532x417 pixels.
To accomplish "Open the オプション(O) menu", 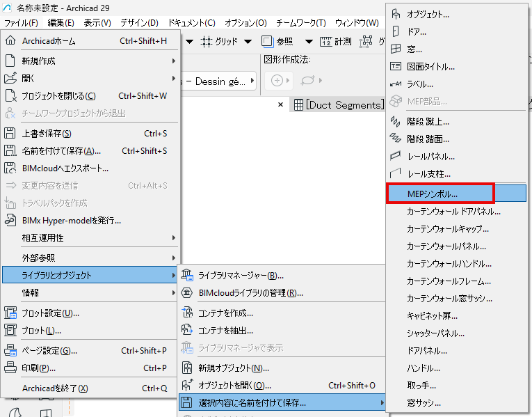I will [x=245, y=23].
